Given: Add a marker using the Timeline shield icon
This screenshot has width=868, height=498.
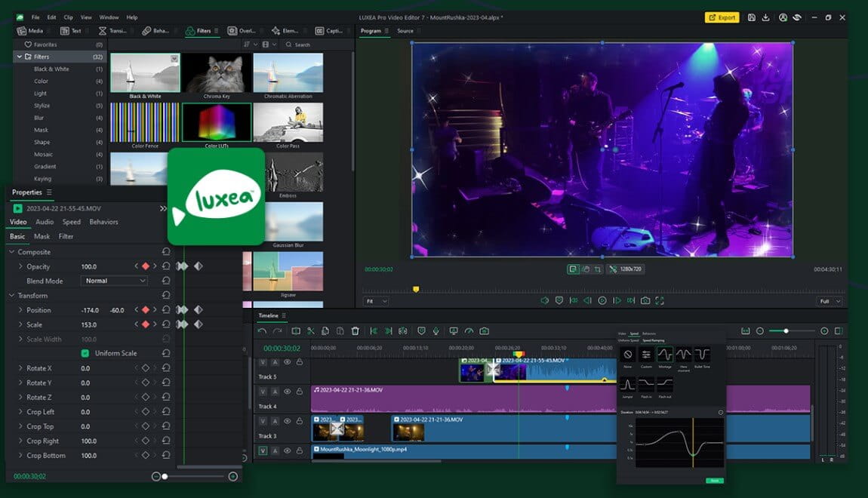Looking at the screenshot, I should click(x=421, y=331).
